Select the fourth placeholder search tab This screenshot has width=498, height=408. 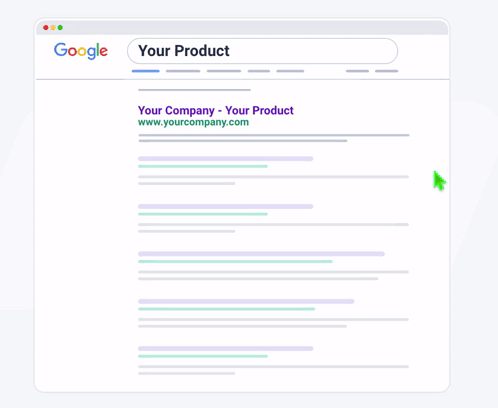[259, 71]
